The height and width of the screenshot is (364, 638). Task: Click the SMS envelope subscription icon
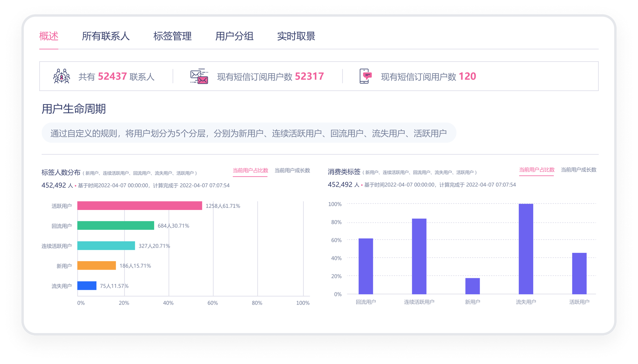coord(199,76)
